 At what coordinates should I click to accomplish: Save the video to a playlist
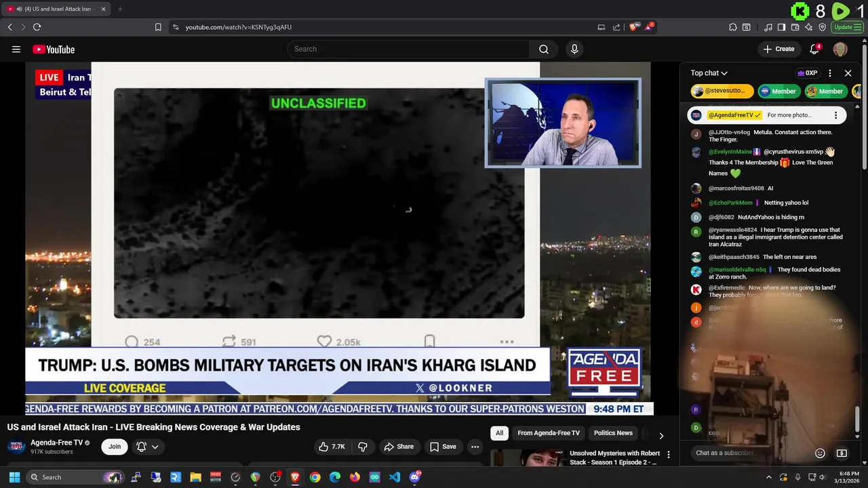click(x=443, y=447)
